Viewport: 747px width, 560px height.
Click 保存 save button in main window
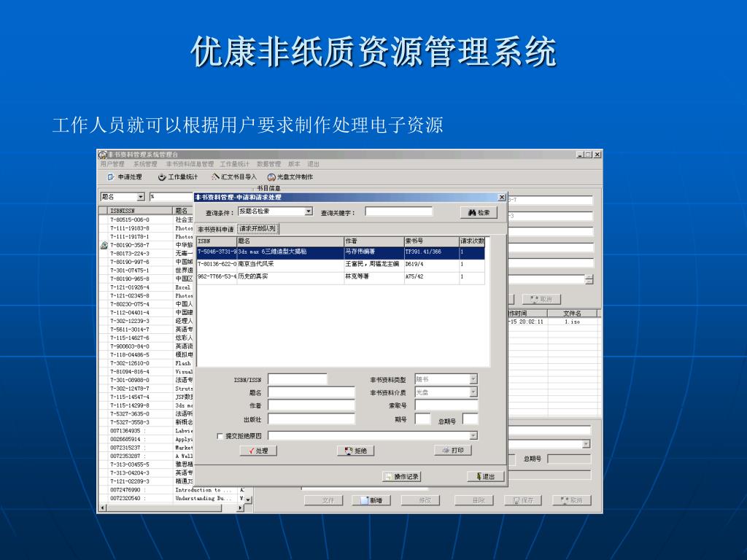523,500
